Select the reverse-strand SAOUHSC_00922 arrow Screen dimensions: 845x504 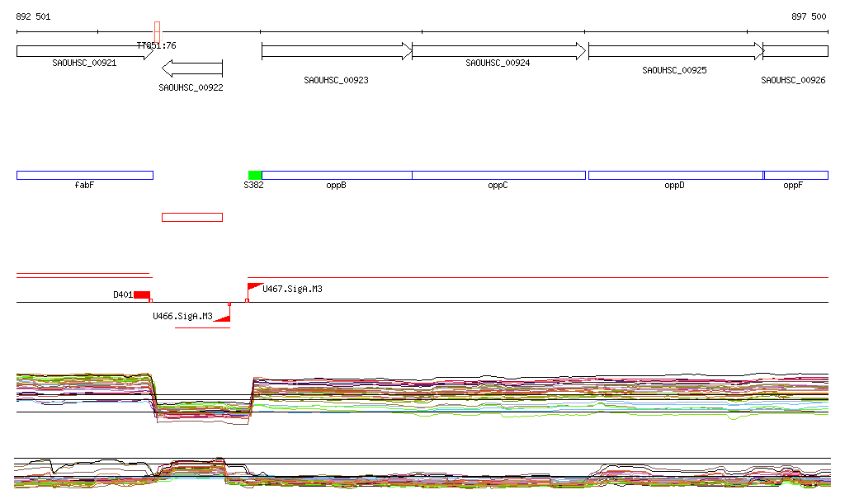[x=192, y=68]
